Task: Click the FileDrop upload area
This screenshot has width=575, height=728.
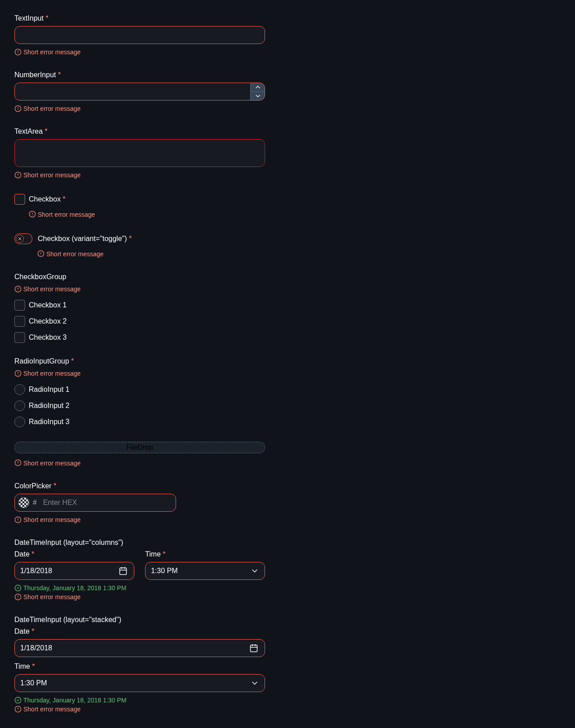Action: pyautogui.click(x=140, y=447)
